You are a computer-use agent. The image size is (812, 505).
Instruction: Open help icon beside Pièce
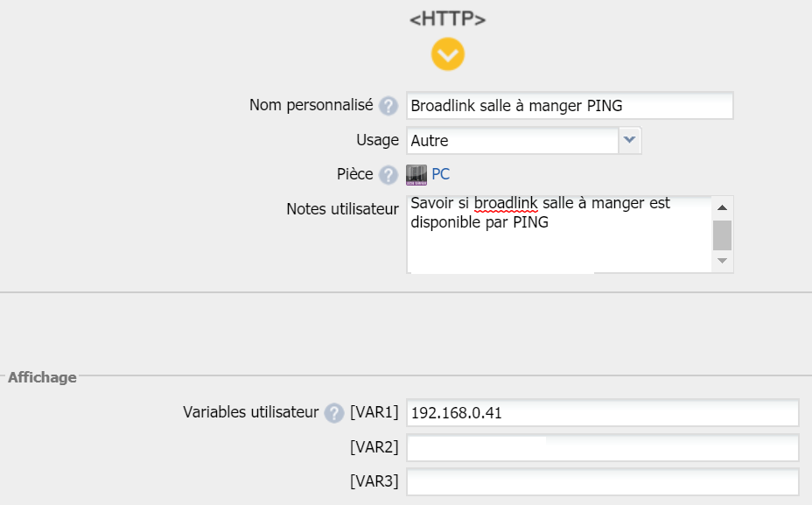tap(388, 174)
